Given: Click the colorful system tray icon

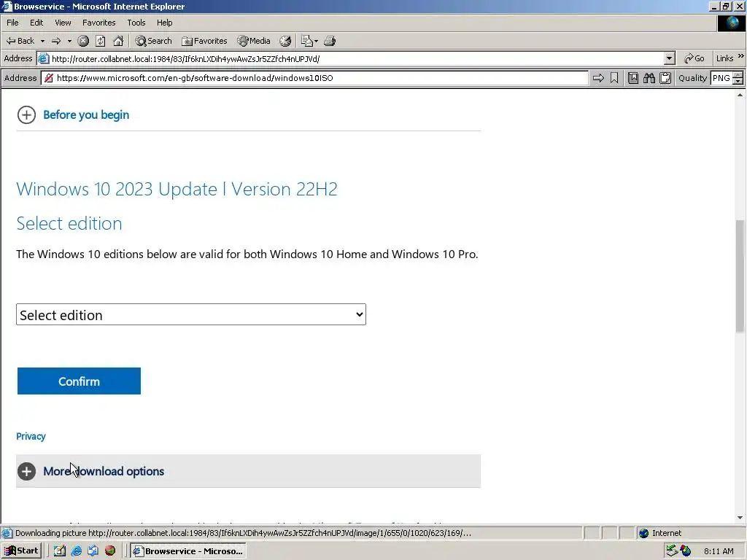Looking at the screenshot, I should (x=686, y=551).
